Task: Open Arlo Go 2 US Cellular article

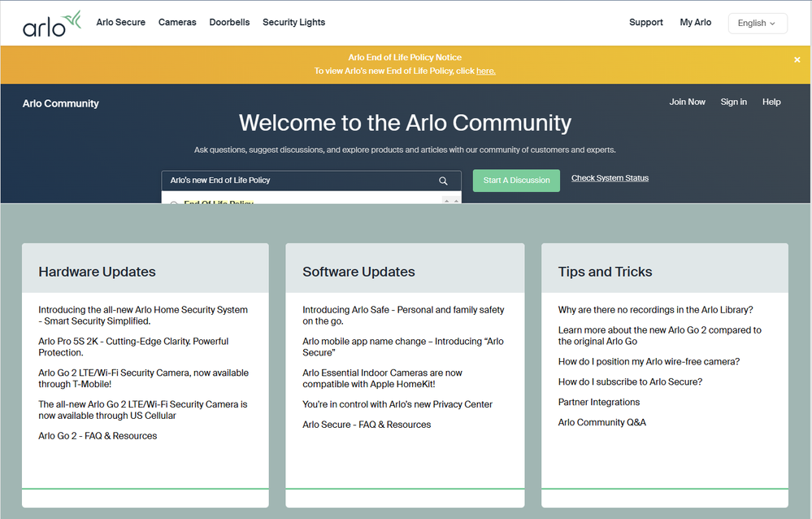Action: tap(143, 410)
